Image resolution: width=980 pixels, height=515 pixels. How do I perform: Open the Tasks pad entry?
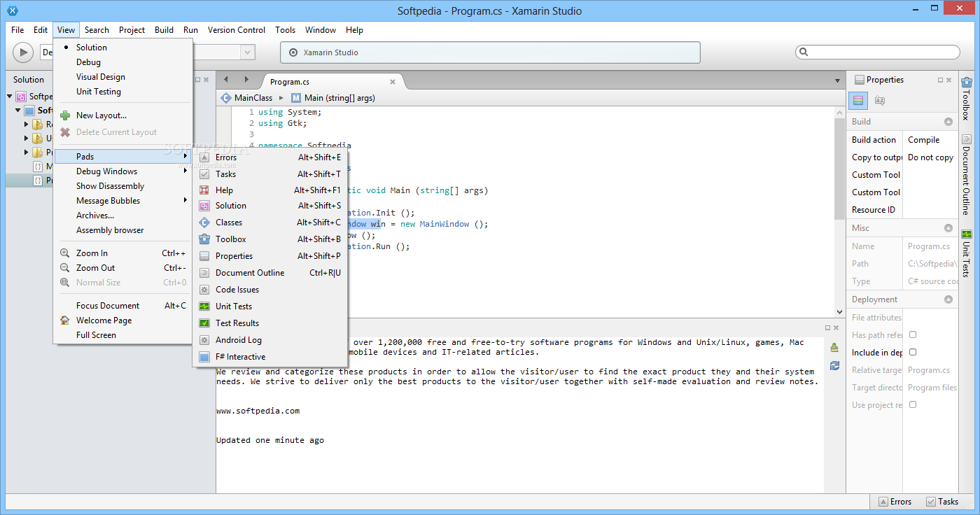coord(270,174)
